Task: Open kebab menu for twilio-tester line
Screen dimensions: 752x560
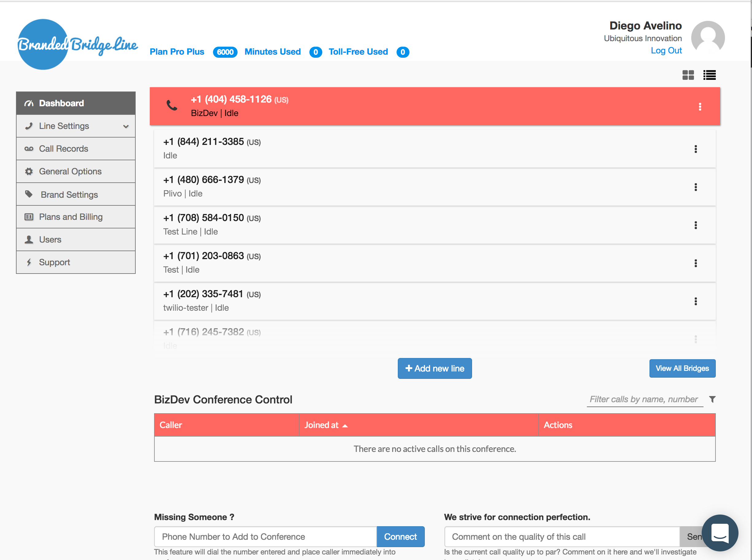Action: click(696, 301)
